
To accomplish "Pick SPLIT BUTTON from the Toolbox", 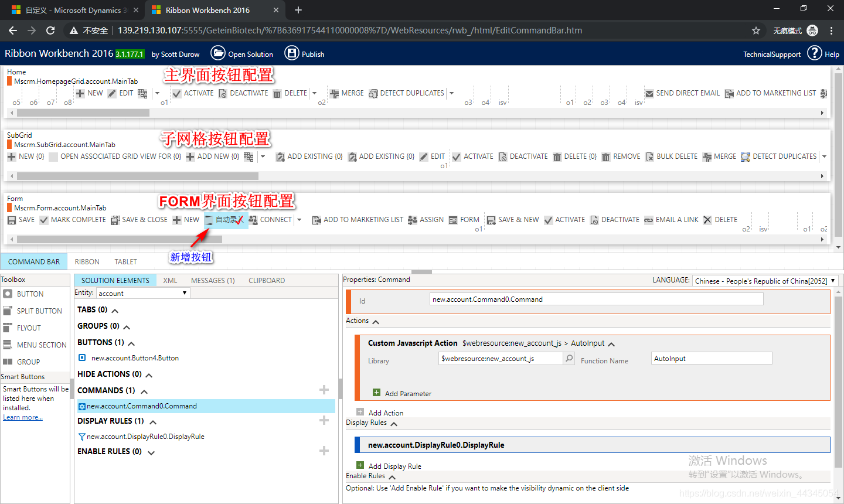I will [x=32, y=311].
